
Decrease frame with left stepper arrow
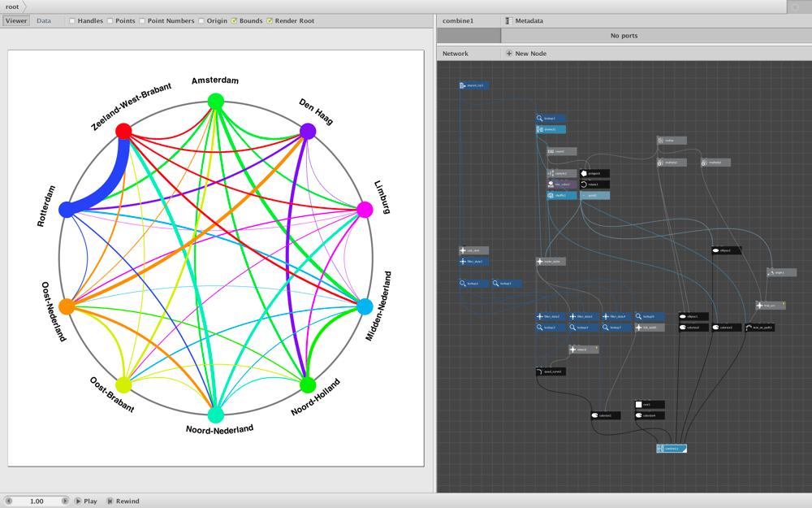[8, 501]
